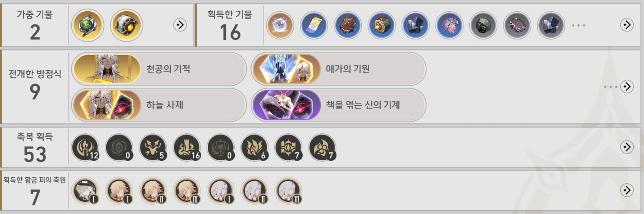Image resolution: width=644 pixels, height=214 pixels.
Task: Open the 애가의 기원 equation entry
Action: (x=338, y=69)
